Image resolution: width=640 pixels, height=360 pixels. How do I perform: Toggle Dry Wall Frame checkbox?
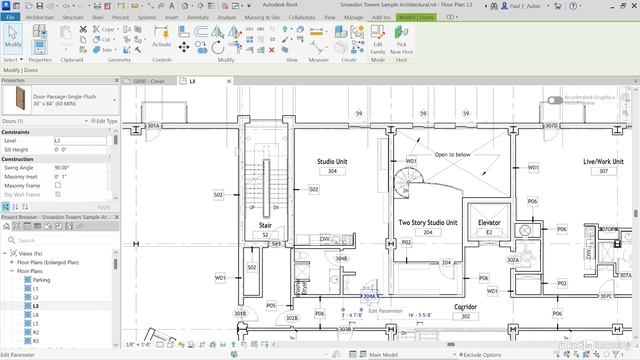58,194
